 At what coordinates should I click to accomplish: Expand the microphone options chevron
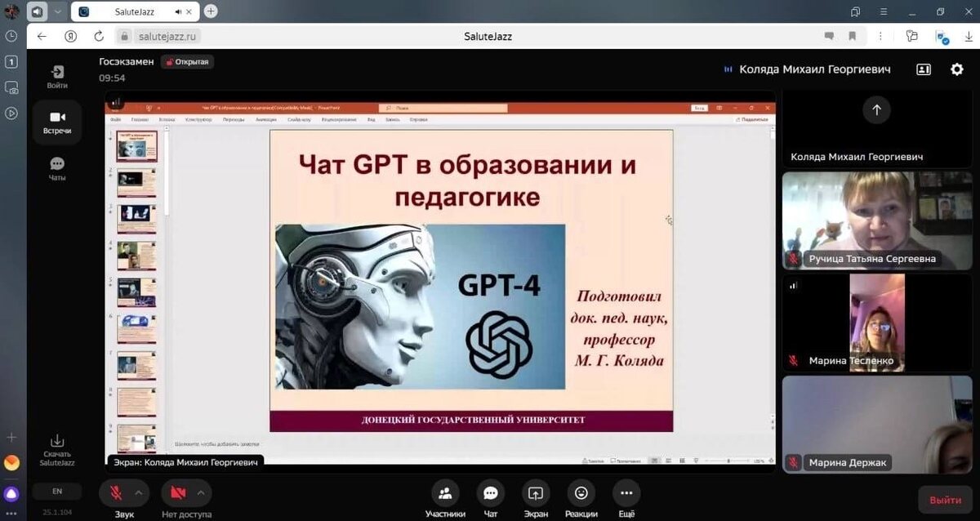click(x=138, y=492)
